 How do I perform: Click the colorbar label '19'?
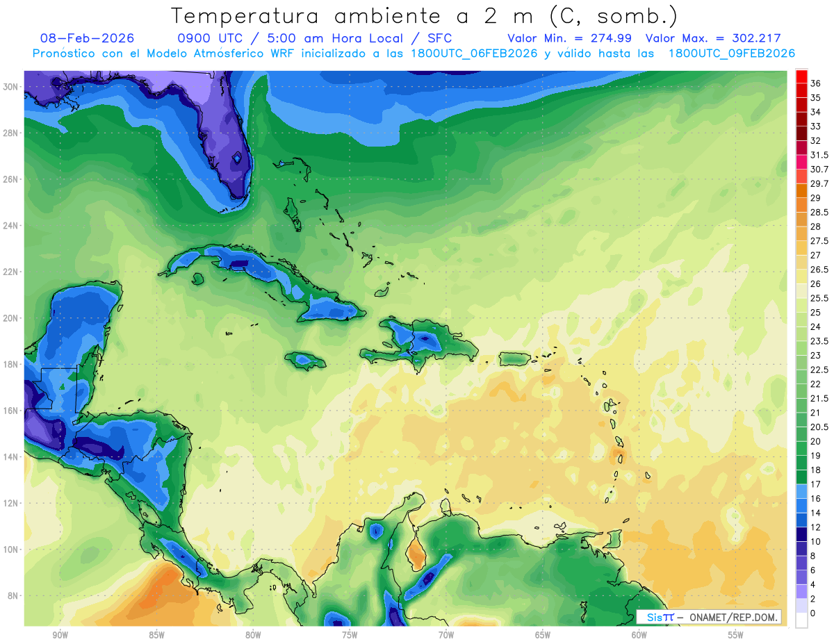point(816,455)
